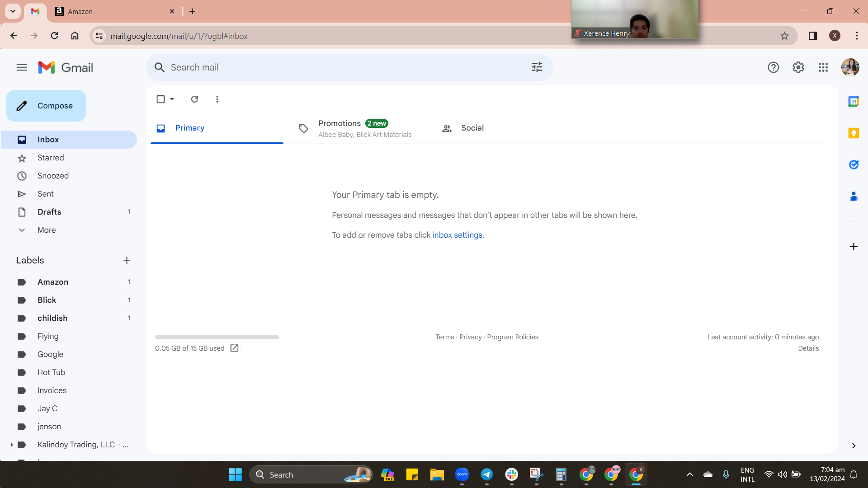The height and width of the screenshot is (488, 868).
Task: Open a new Chrome tab
Action: pyautogui.click(x=192, y=11)
